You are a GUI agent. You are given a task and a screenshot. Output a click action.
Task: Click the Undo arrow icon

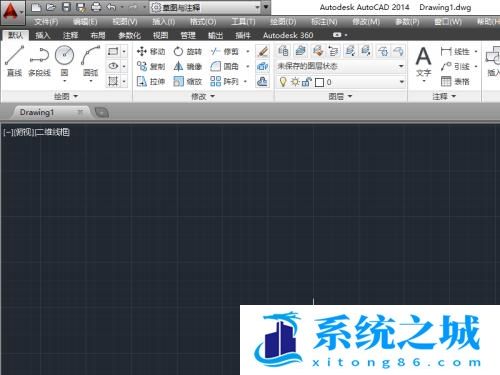coord(111,7)
